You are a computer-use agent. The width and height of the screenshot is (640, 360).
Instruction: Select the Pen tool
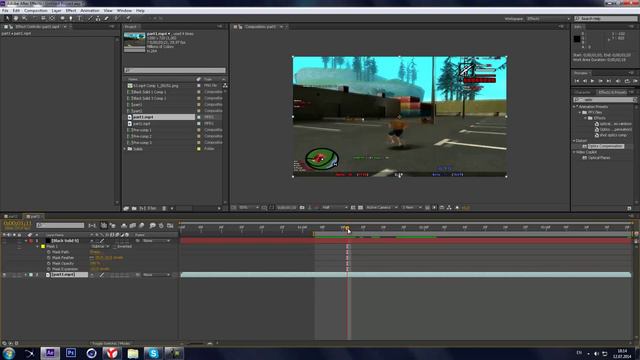[x=71, y=18]
